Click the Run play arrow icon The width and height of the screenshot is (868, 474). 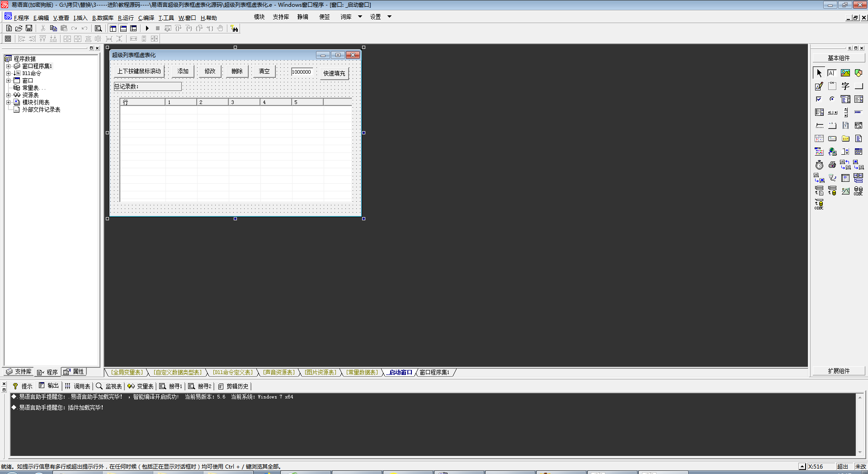(147, 28)
